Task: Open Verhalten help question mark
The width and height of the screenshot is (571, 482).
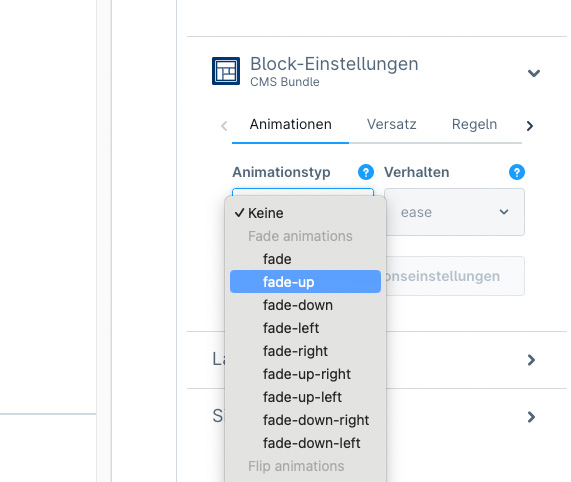Action: click(x=517, y=172)
